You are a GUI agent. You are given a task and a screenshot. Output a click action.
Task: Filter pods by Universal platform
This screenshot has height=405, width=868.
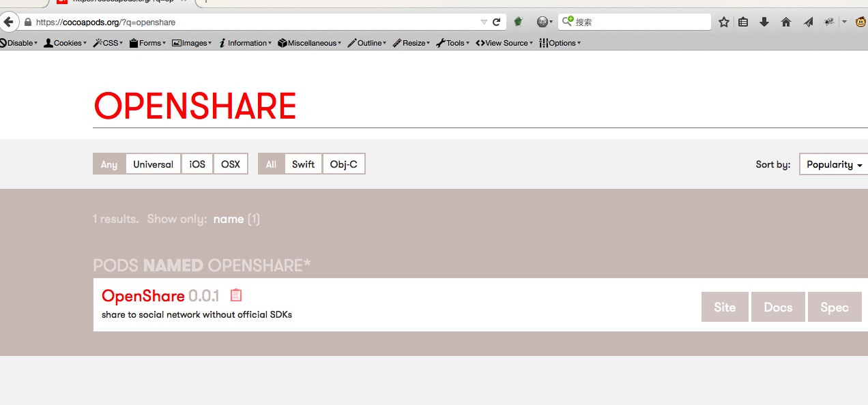(x=154, y=164)
